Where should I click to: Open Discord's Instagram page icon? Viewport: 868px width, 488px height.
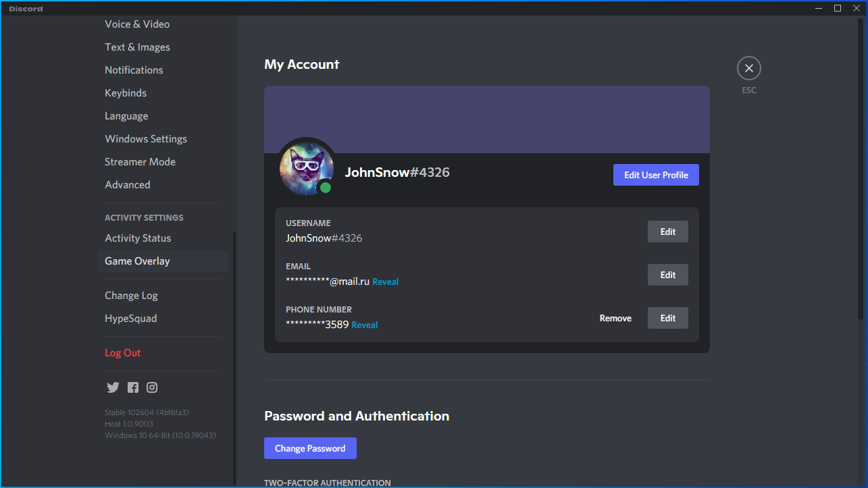[152, 387]
